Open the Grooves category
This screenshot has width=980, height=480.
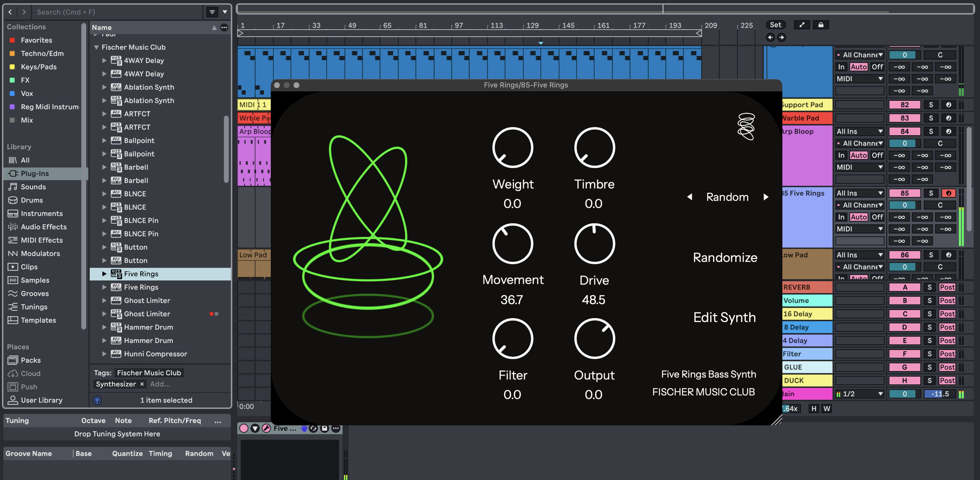pyautogui.click(x=34, y=293)
